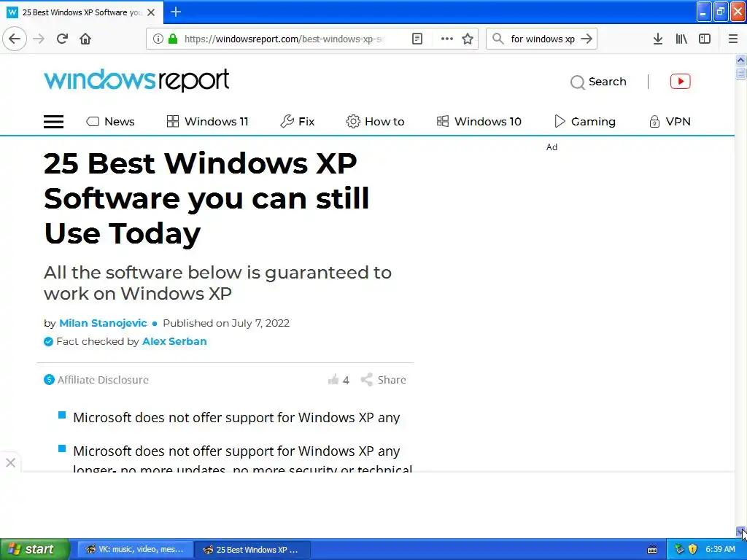Open the Windows 10 section
Image resolution: width=747 pixels, height=560 pixels.
[479, 122]
